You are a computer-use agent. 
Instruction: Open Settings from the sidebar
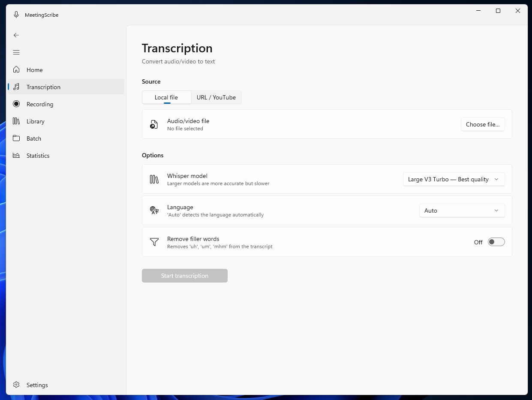pos(36,385)
